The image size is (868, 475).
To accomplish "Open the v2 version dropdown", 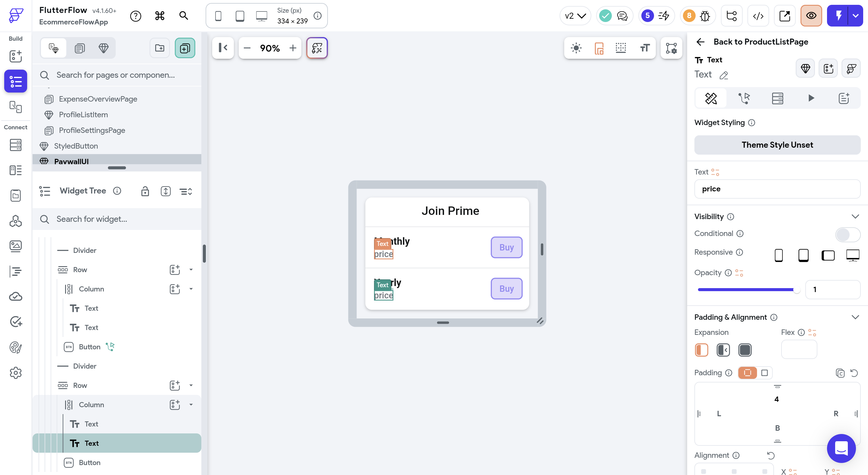I will coord(575,16).
